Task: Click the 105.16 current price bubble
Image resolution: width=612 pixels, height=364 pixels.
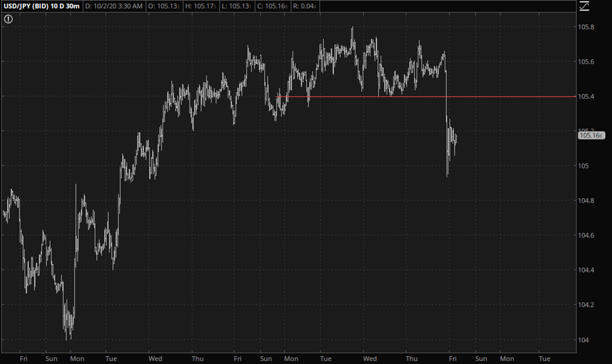Action: (591, 136)
